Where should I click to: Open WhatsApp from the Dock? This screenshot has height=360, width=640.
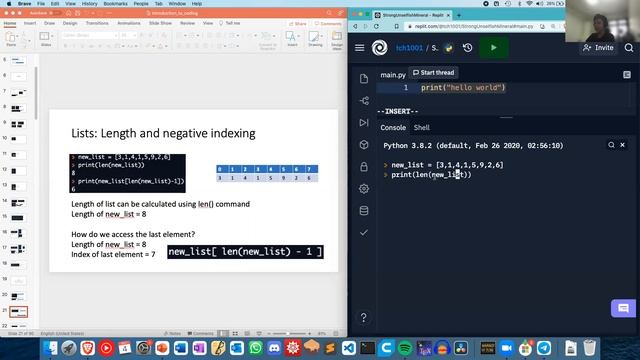click(256, 348)
